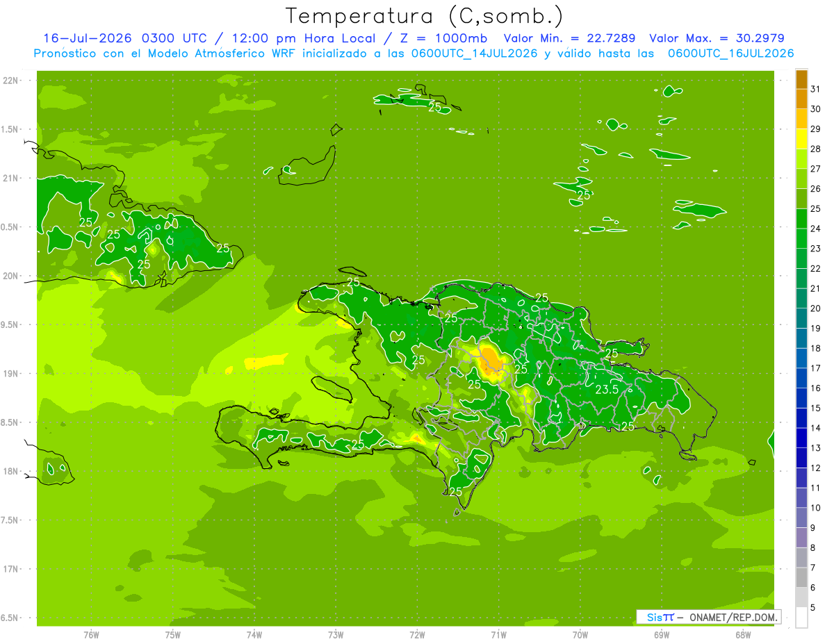Click the legend value "18"
Viewport: 834px width, 644px height.
point(816,349)
